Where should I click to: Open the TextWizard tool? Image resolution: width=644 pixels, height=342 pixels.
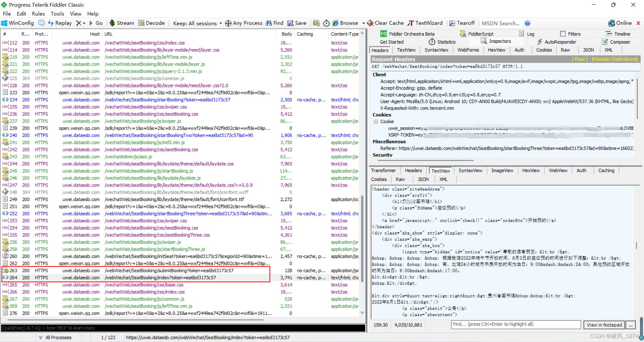click(425, 23)
